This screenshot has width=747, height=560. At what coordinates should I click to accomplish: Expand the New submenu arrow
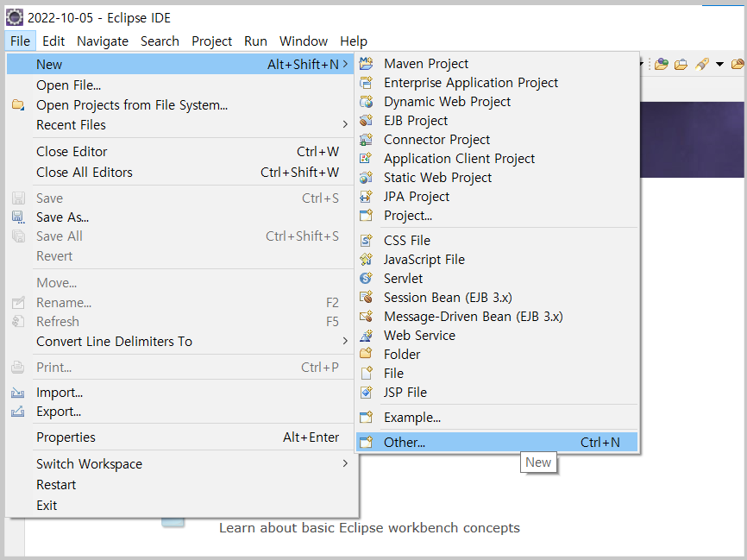(x=345, y=64)
